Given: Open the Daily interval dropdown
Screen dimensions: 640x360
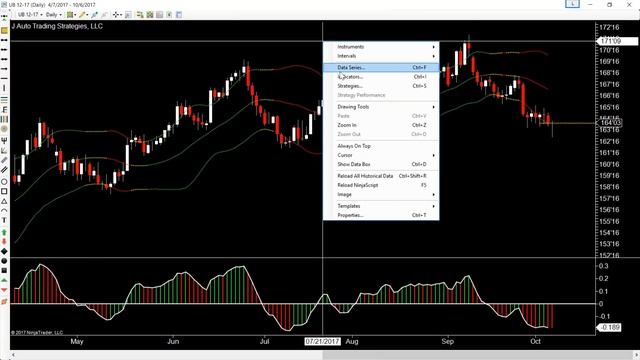Looking at the screenshot, I should tap(53, 15).
